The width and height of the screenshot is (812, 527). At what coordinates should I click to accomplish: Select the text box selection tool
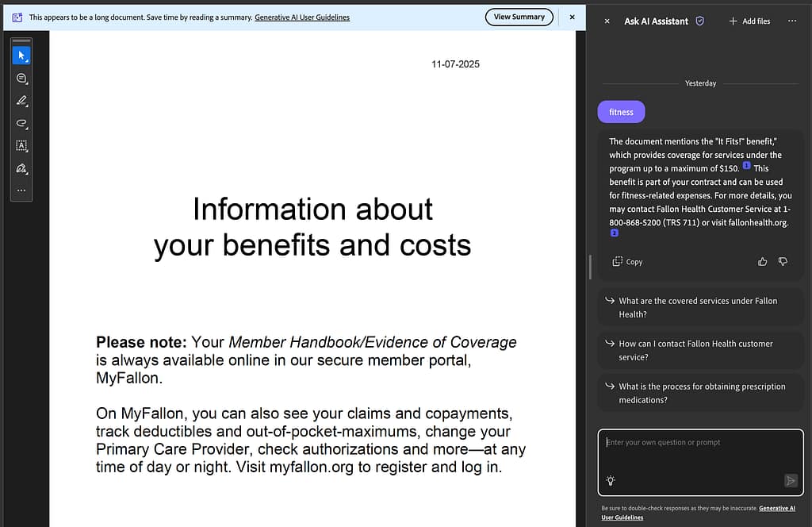coord(21,146)
